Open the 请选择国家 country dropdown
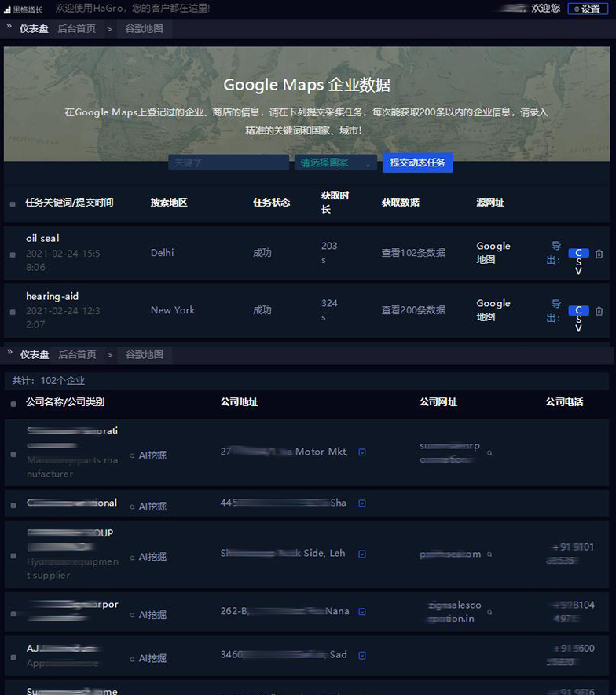616x695 pixels. click(x=336, y=163)
